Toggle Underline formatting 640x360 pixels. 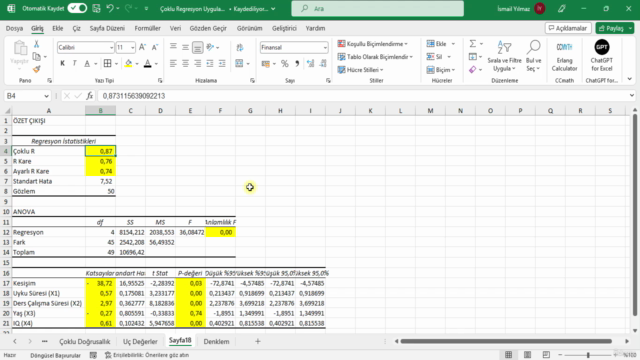[x=87, y=63]
